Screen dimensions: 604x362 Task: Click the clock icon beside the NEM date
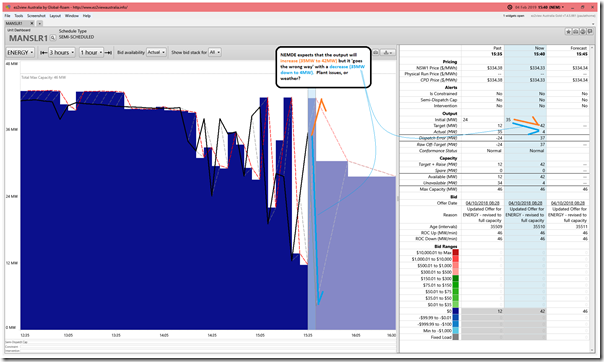(510, 7)
